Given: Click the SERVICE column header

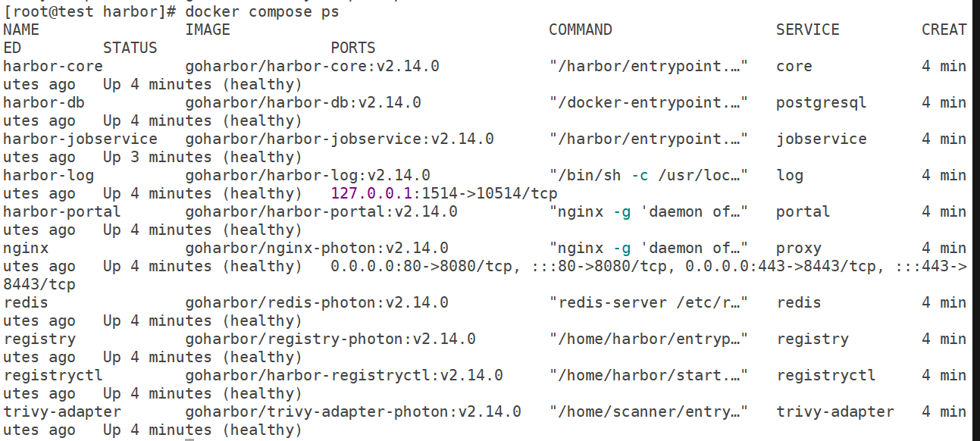Looking at the screenshot, I should tap(808, 30).
